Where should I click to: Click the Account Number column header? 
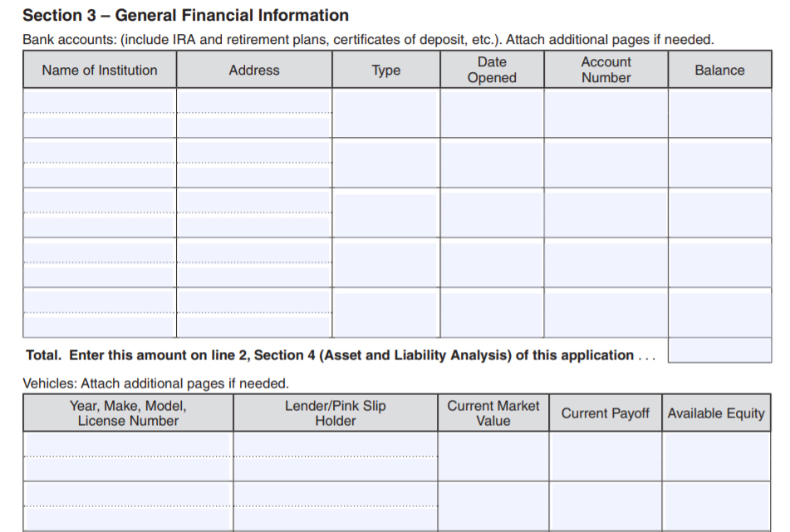tap(606, 69)
